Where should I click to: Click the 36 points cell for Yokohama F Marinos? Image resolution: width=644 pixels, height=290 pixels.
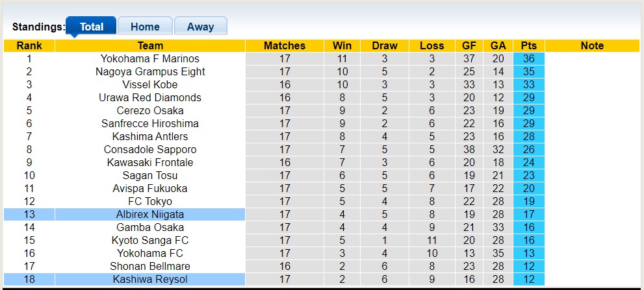[529, 58]
